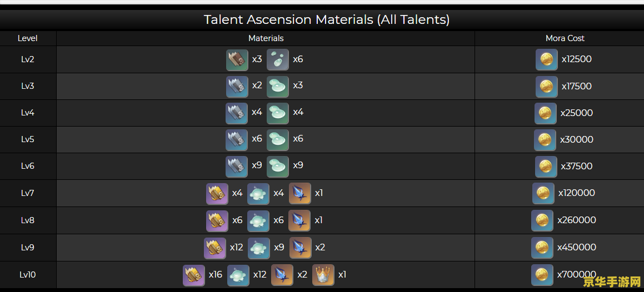Click the blue guide book icon in Lv6 row

click(237, 167)
